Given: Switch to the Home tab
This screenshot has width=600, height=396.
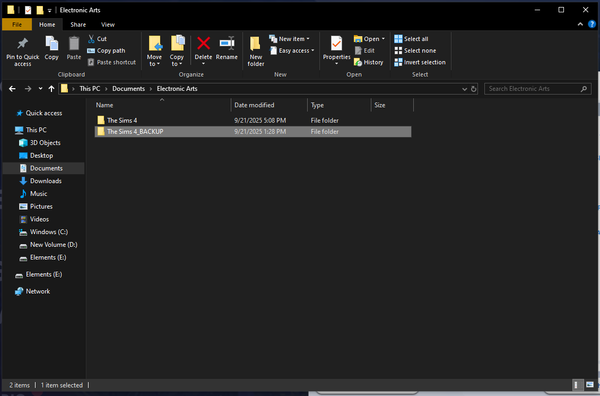Looking at the screenshot, I should [x=47, y=24].
